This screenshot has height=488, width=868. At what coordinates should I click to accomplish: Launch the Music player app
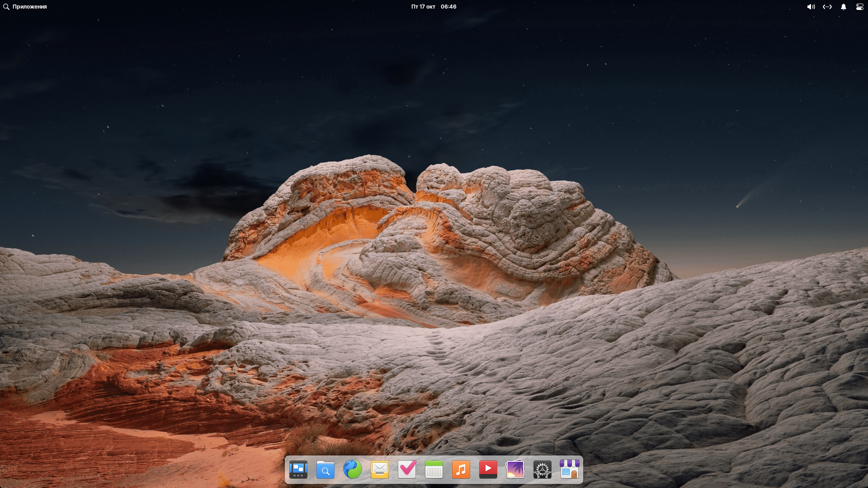coord(461,469)
